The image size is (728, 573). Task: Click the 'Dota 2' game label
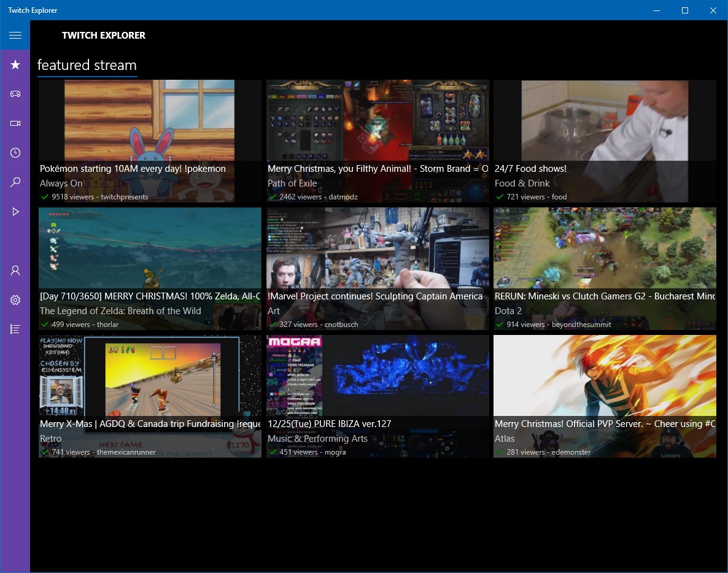[x=508, y=311]
